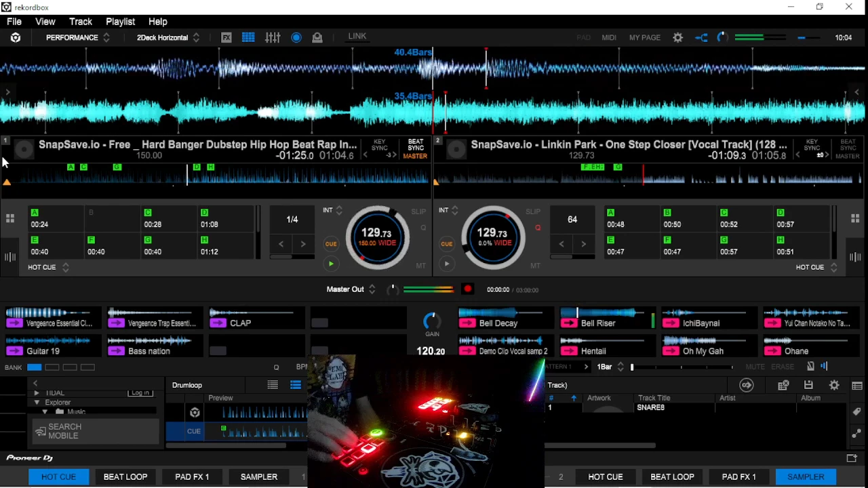
Task: Play the CLAP sampler slot
Action: (218, 323)
